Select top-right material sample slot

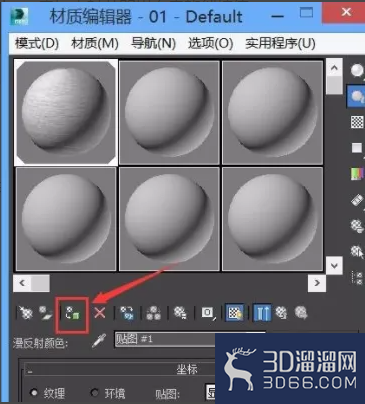click(x=272, y=113)
